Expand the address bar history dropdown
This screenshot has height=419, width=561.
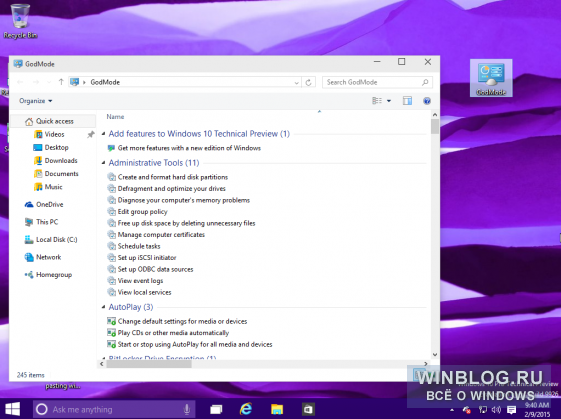point(297,83)
